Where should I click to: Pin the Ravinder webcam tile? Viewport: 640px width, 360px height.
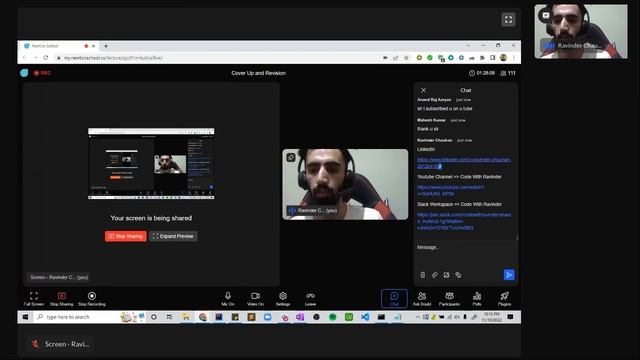(x=291, y=157)
